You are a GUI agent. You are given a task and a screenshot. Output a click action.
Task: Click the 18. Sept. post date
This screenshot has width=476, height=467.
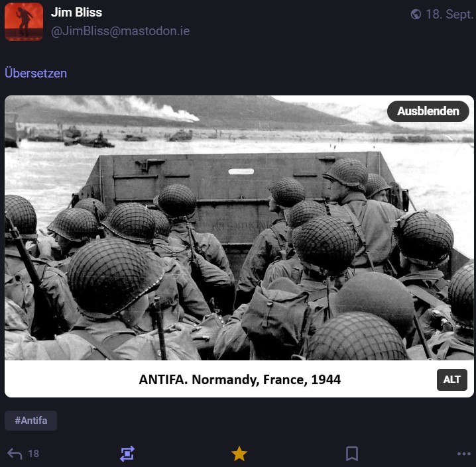click(449, 15)
